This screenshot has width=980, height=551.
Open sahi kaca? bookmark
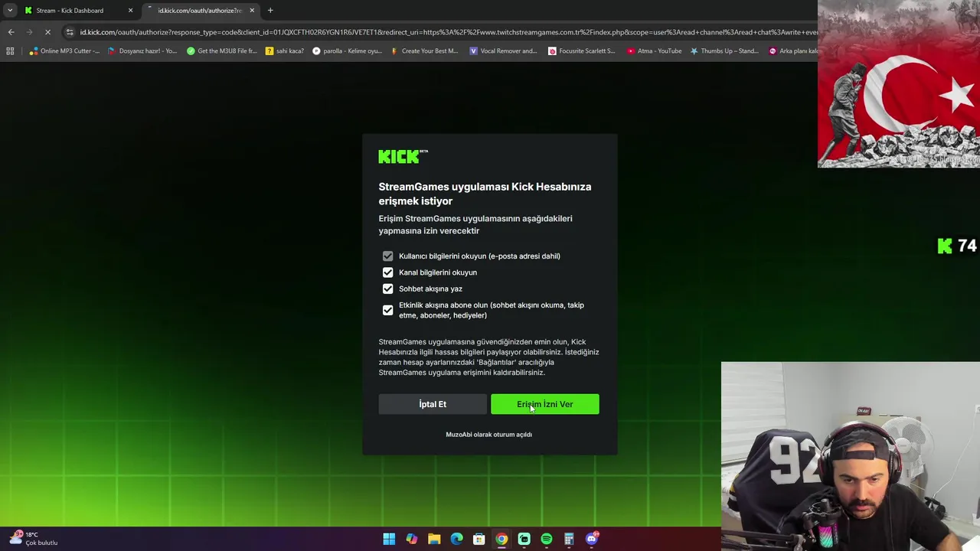point(284,51)
